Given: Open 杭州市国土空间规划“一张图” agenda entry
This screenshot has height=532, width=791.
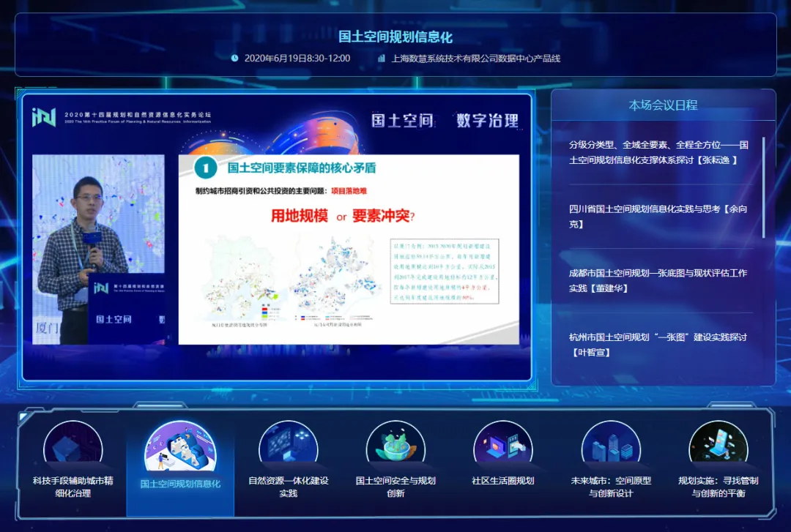Looking at the screenshot, I should pyautogui.click(x=658, y=345).
